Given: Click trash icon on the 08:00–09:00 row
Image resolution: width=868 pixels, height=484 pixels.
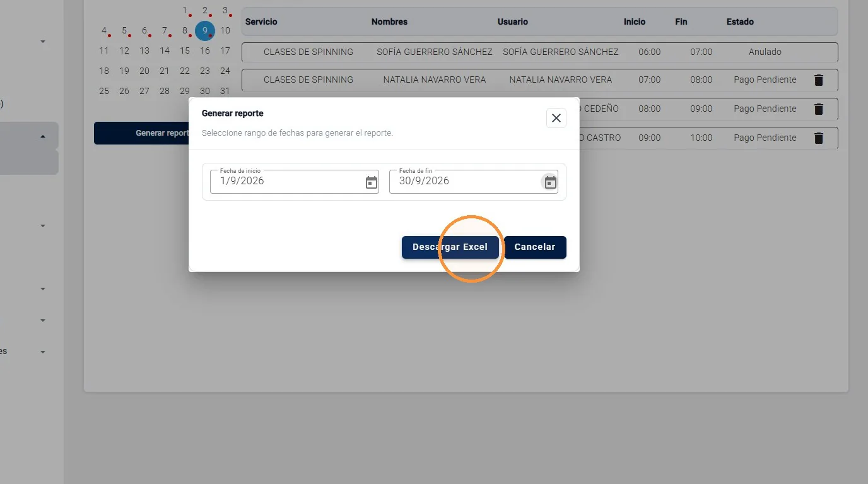Looking at the screenshot, I should [819, 109].
